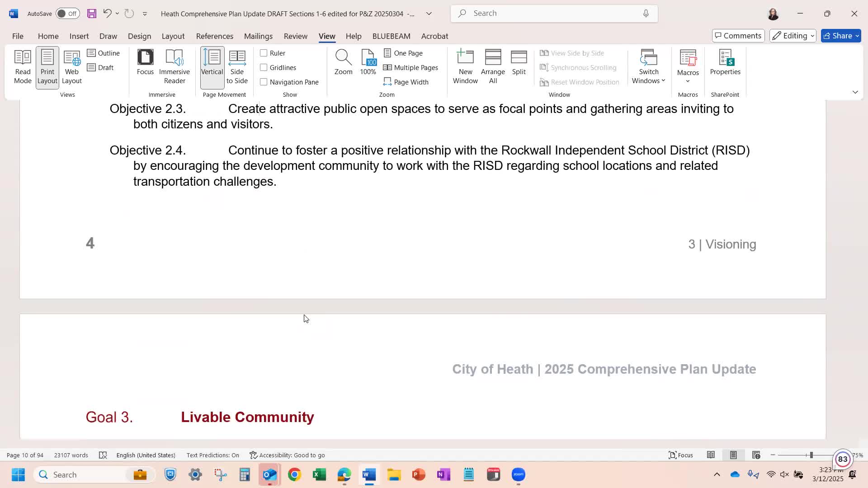868x488 pixels.
Task: Open the Editing mode dropdown
Action: [x=793, y=36]
